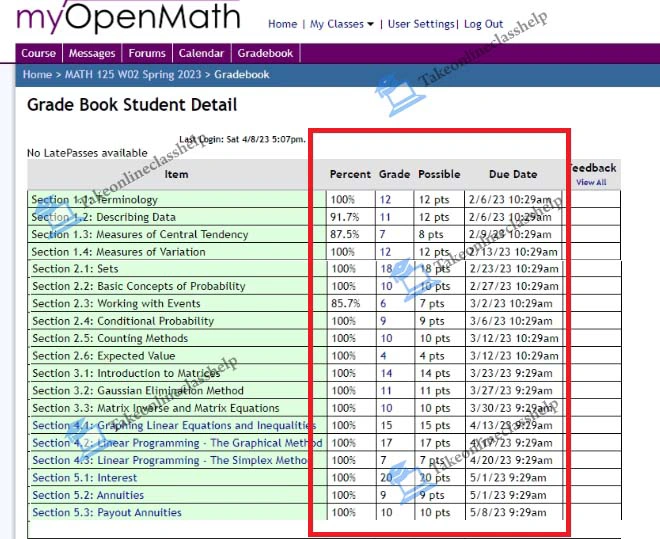Click View All under Feedback header
660x539 pixels.
(x=591, y=183)
